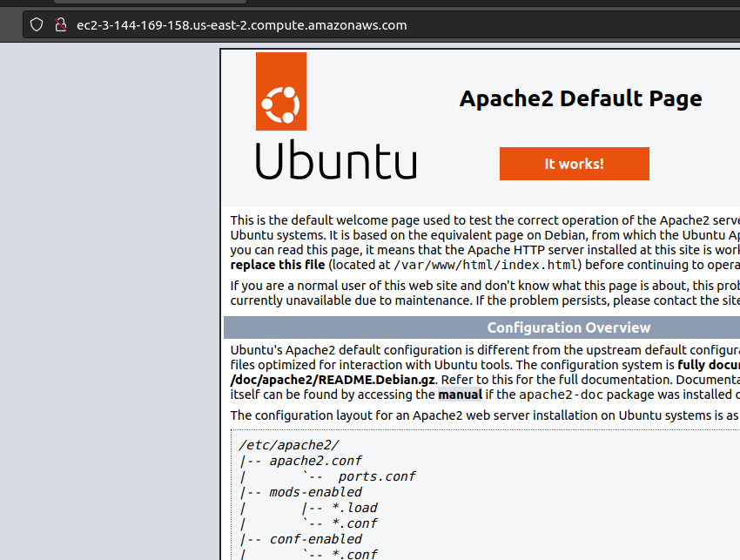Viewport: 740px width, 560px height.
Task: Open the insecure connection padlock icon
Action: [x=60, y=24]
